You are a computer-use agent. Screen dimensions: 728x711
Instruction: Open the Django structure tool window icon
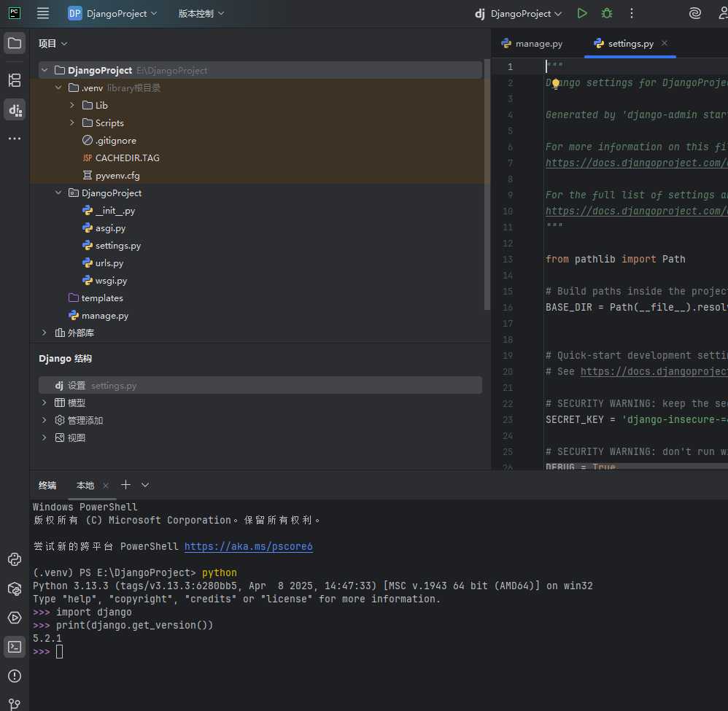click(x=15, y=110)
